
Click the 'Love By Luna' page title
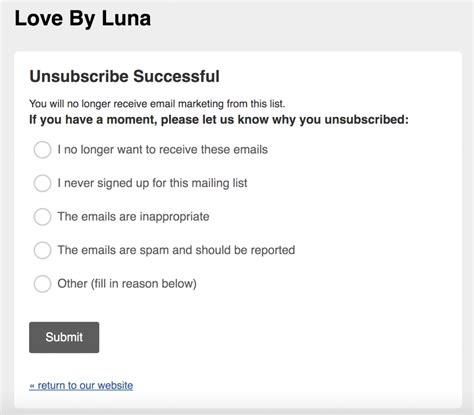(x=83, y=18)
